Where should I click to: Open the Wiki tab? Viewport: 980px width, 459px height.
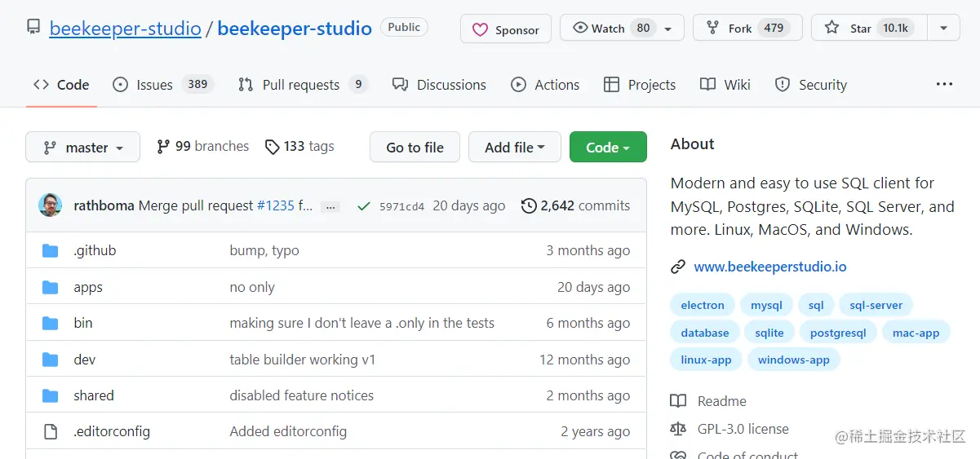725,85
